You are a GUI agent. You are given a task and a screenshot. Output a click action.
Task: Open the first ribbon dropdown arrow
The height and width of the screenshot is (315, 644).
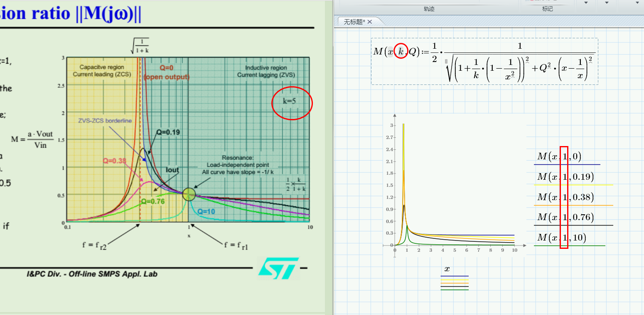point(586,3)
